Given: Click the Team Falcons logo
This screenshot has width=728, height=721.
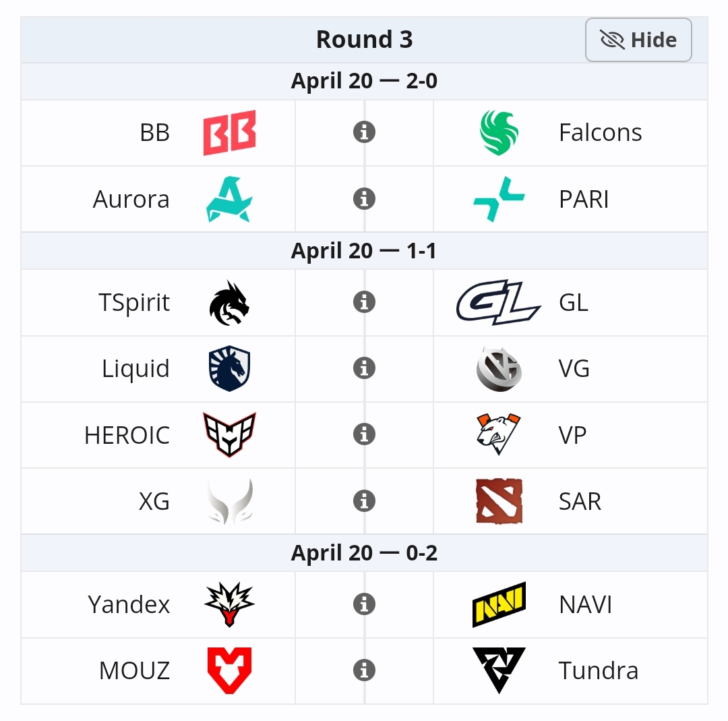Looking at the screenshot, I should click(x=499, y=133).
